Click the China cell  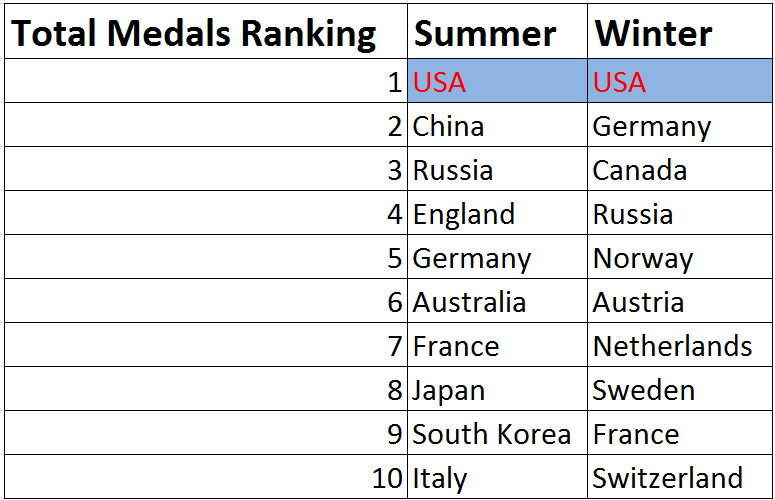(497, 126)
